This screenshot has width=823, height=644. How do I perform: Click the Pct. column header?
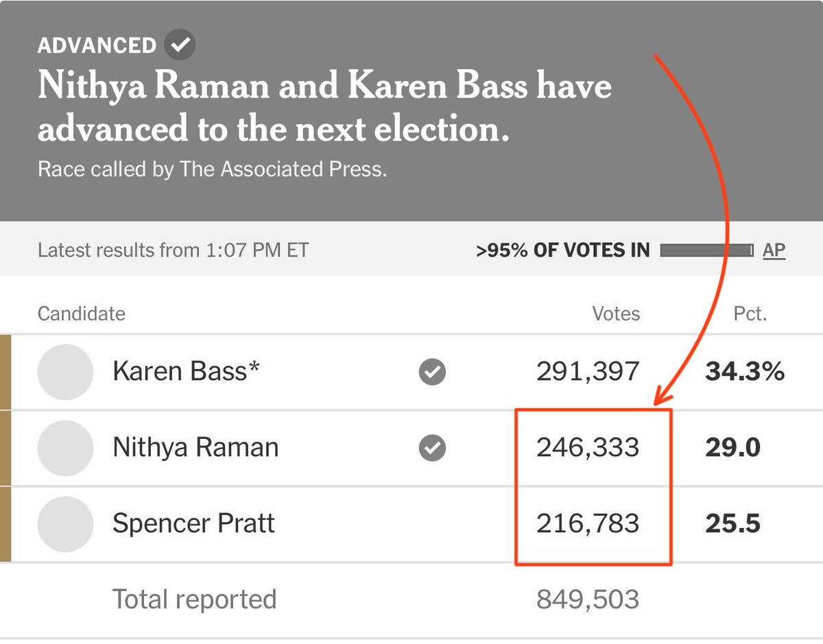(x=749, y=314)
